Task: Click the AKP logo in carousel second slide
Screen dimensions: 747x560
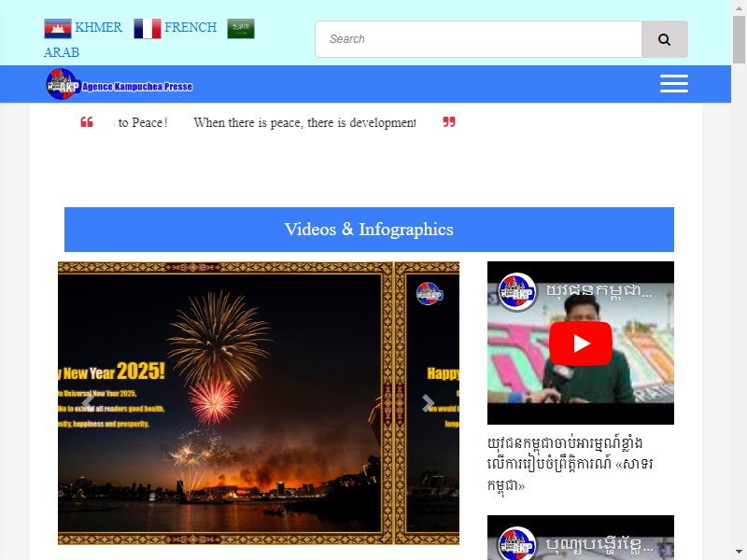Action: click(x=430, y=294)
